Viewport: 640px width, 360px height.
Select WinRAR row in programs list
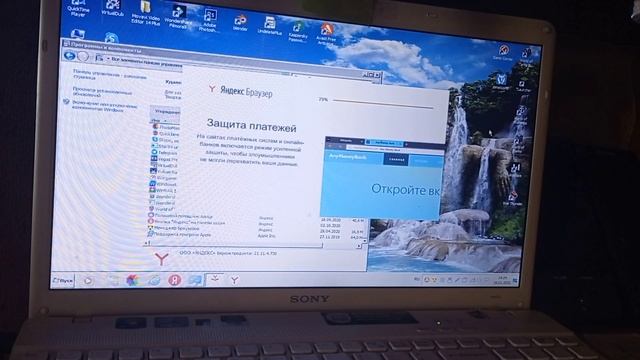(162, 190)
